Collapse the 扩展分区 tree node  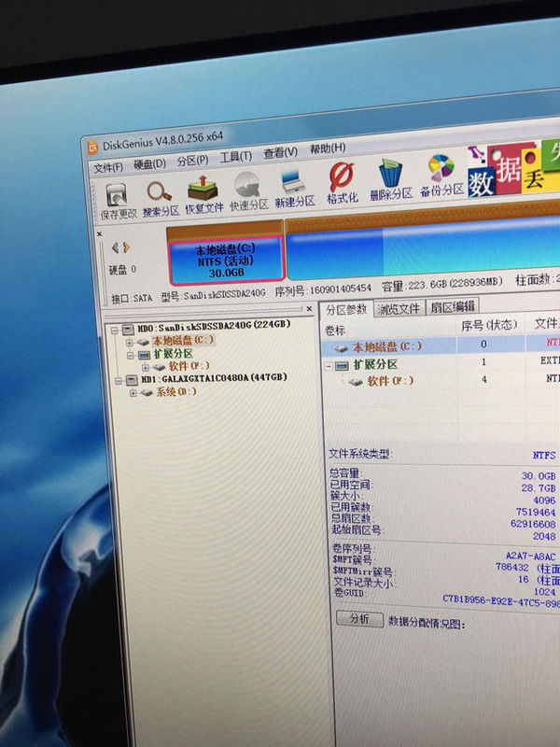pos(130,356)
